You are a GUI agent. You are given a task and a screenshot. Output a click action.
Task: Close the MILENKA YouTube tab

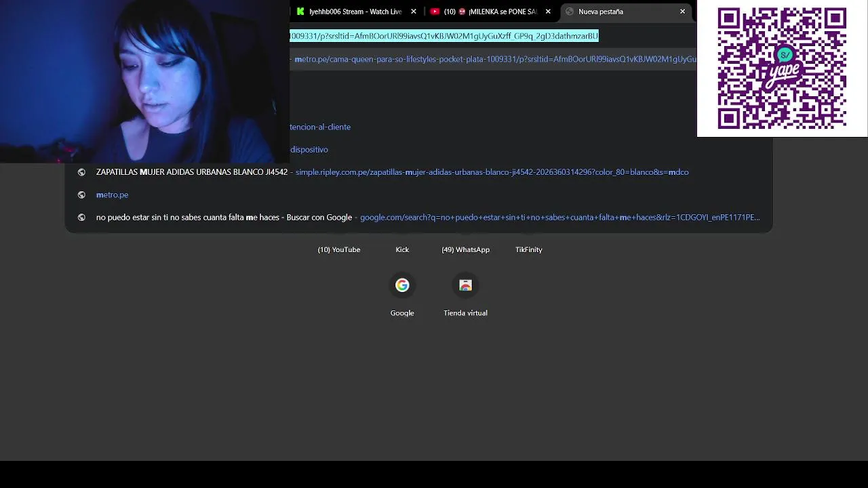[548, 12]
